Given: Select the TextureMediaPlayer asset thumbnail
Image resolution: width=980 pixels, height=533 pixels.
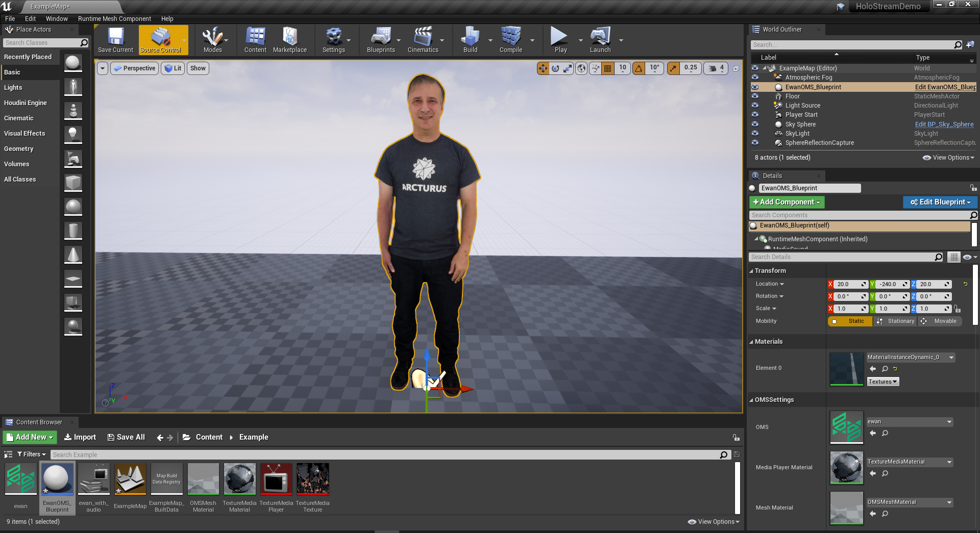Looking at the screenshot, I should 276,479.
